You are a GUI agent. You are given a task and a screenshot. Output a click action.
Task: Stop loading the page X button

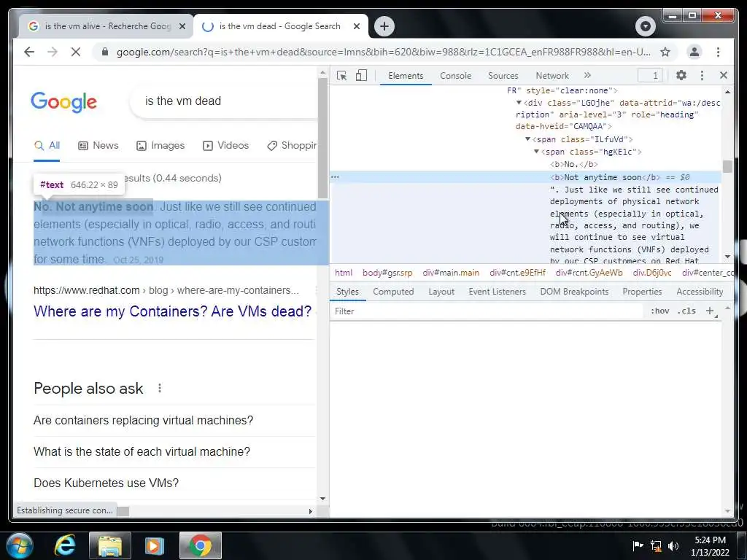[x=76, y=52]
